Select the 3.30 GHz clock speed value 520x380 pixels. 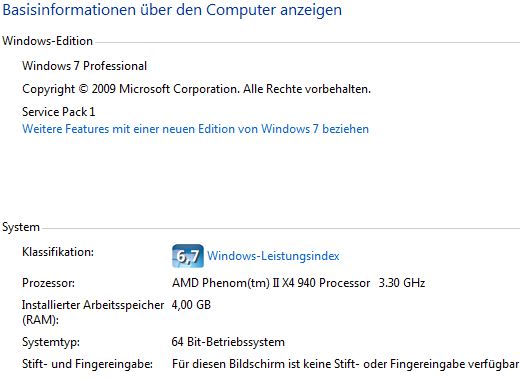point(402,283)
